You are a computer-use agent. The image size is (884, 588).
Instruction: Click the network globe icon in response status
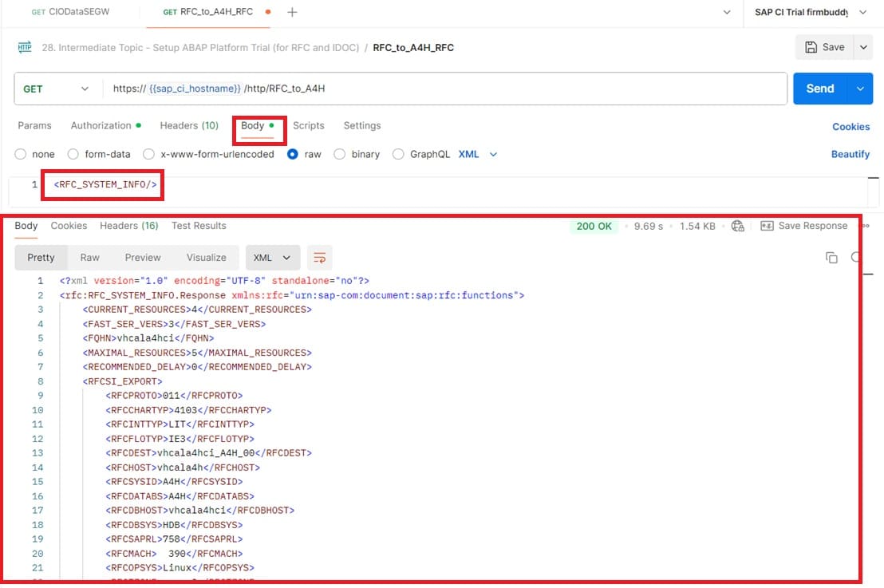tap(738, 226)
